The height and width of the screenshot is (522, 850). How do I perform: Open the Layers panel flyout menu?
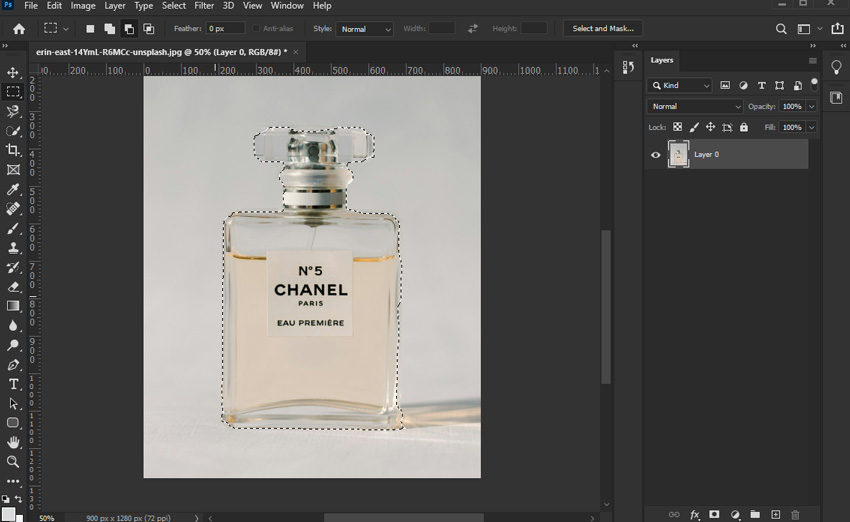813,61
